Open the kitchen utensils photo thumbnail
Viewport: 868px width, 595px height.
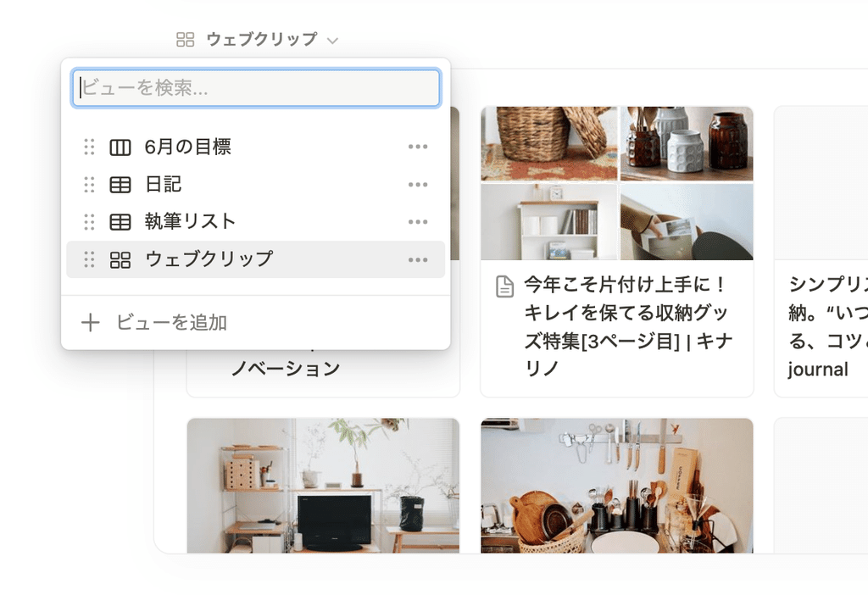point(617,486)
